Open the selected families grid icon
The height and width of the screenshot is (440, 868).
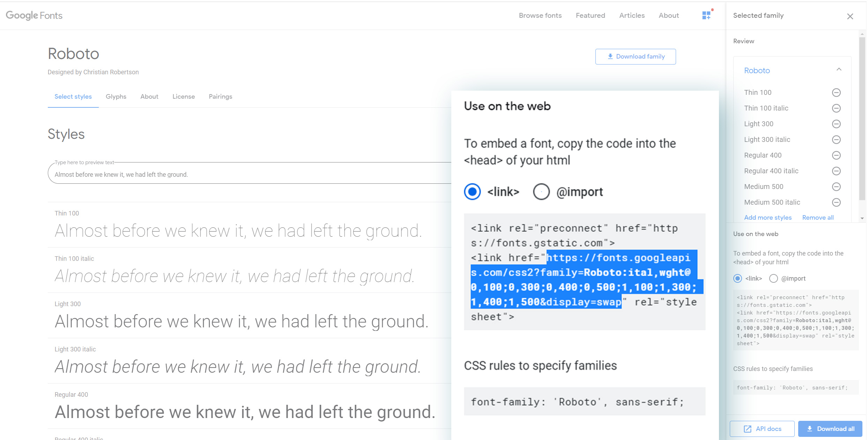(706, 15)
